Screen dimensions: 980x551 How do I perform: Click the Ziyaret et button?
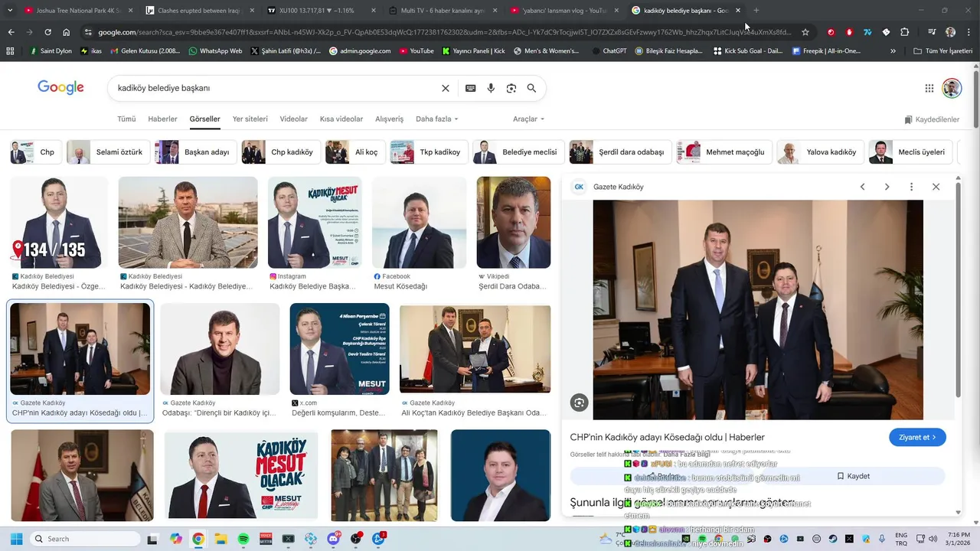click(x=917, y=438)
